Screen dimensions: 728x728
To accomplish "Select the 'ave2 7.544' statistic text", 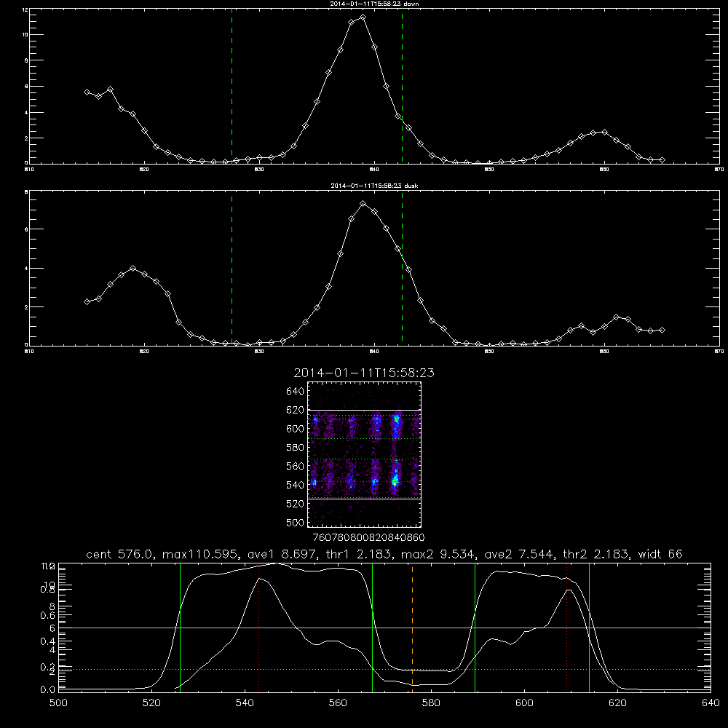I will [x=518, y=554].
